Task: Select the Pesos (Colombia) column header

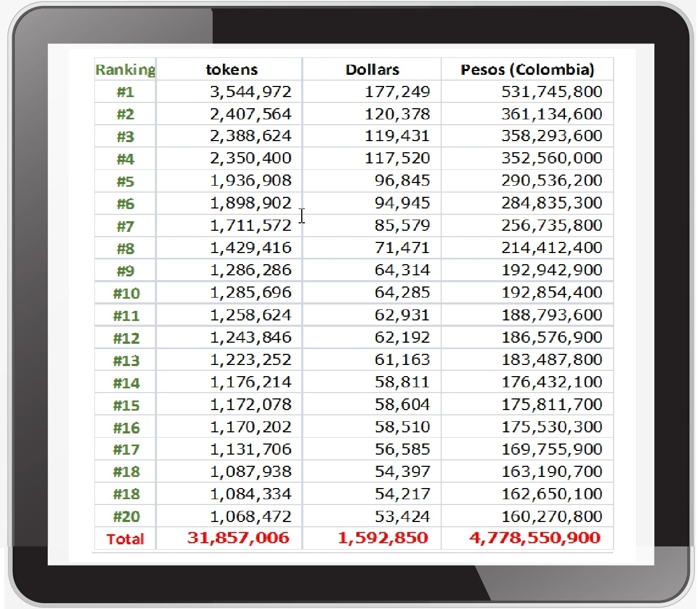Action: point(528,69)
